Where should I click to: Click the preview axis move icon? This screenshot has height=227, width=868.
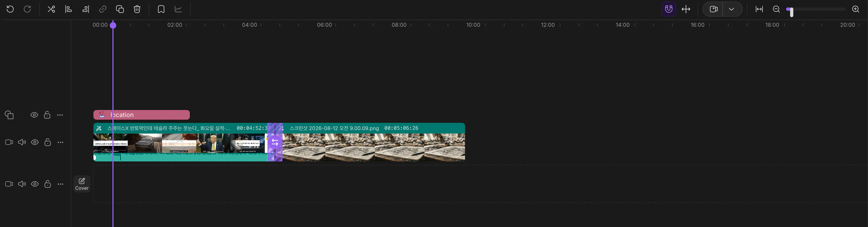point(686,9)
